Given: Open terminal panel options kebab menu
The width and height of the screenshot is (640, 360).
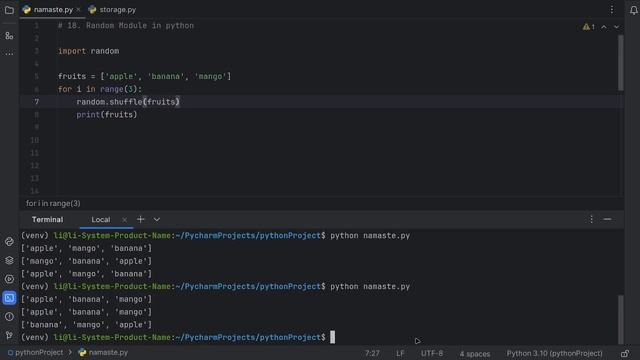Looking at the screenshot, I should (591, 219).
